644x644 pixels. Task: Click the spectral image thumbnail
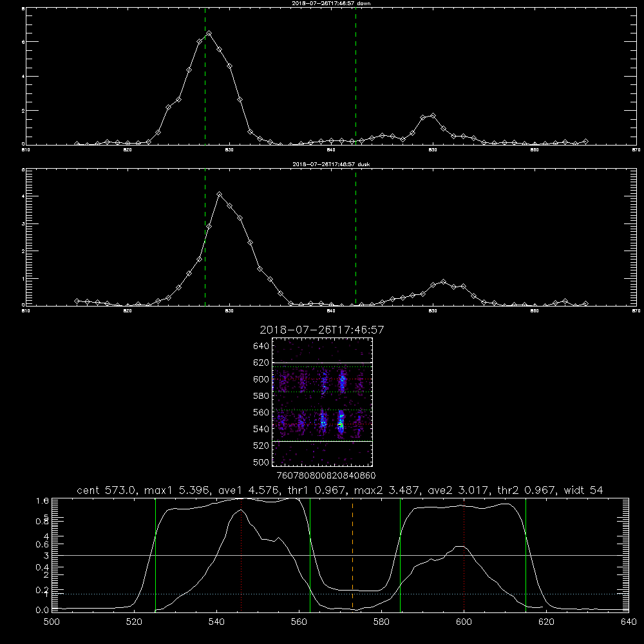322,402
